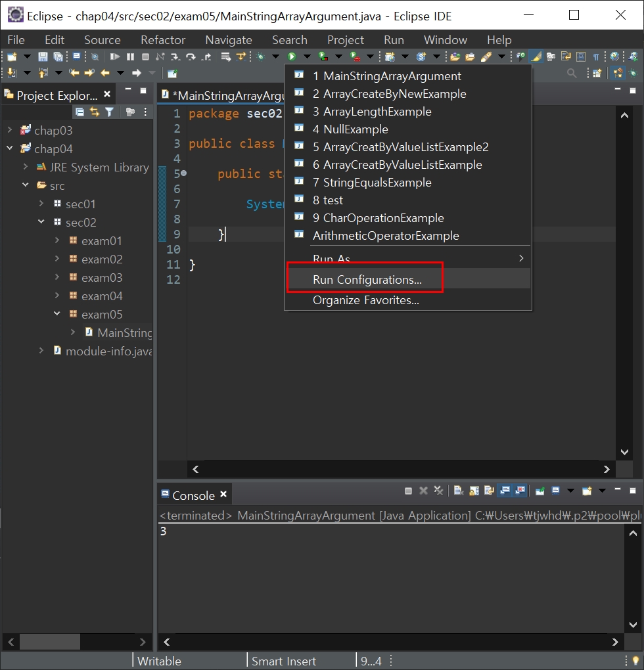The height and width of the screenshot is (670, 644).
Task: Click the Open Perspective icon
Action: point(597,74)
